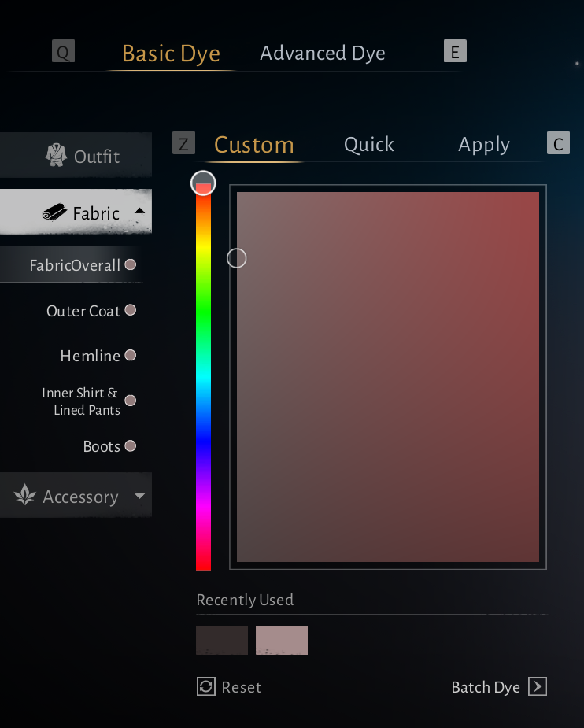Click the C key hint icon

pos(558,143)
